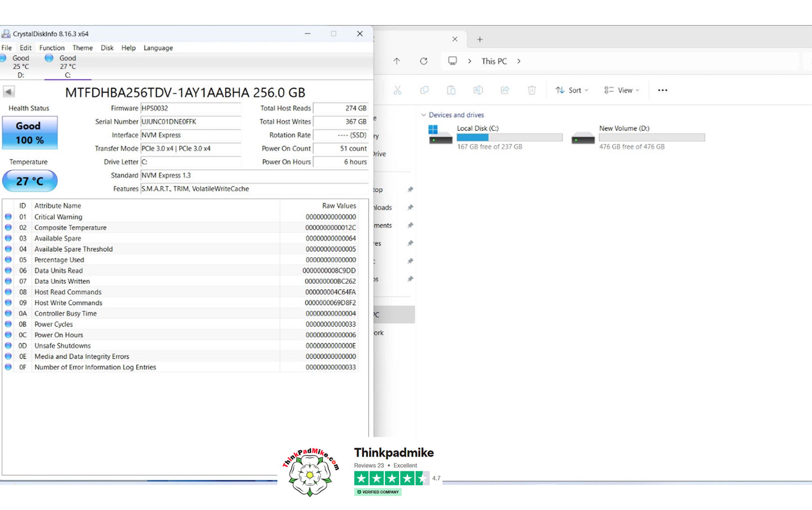The width and height of the screenshot is (812, 510).
Task: Close the File Explorer tab
Action: point(455,39)
